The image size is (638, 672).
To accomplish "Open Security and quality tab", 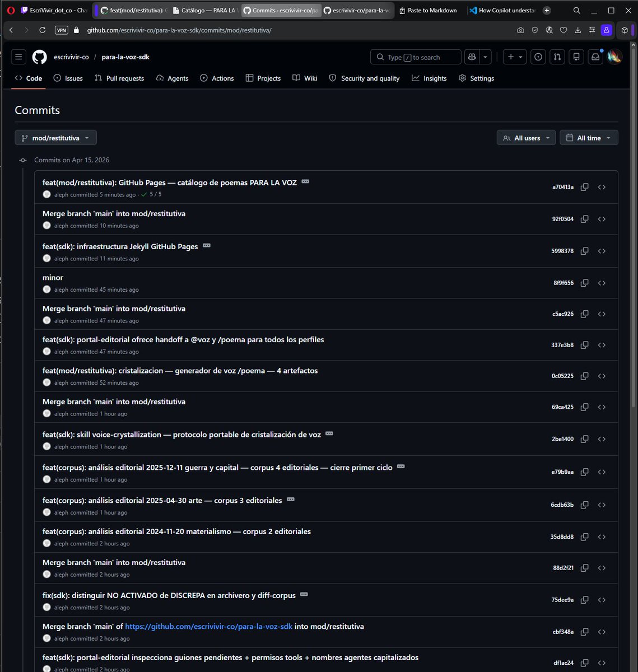I will 364,78.
